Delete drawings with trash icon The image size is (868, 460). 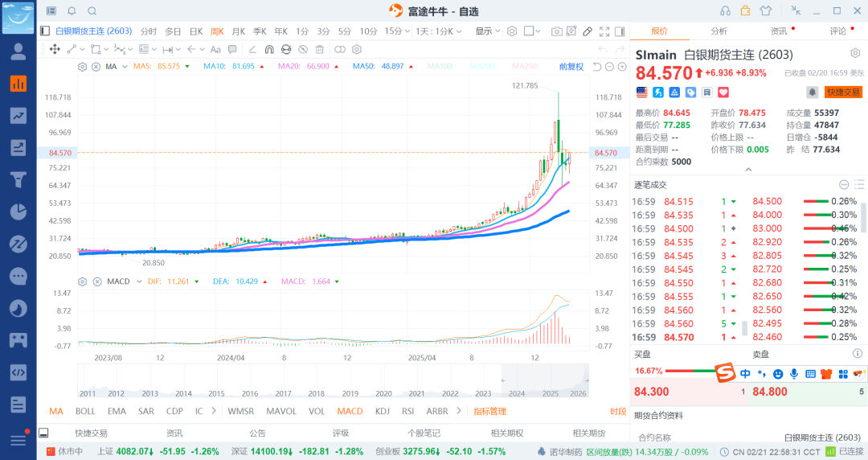click(x=319, y=49)
